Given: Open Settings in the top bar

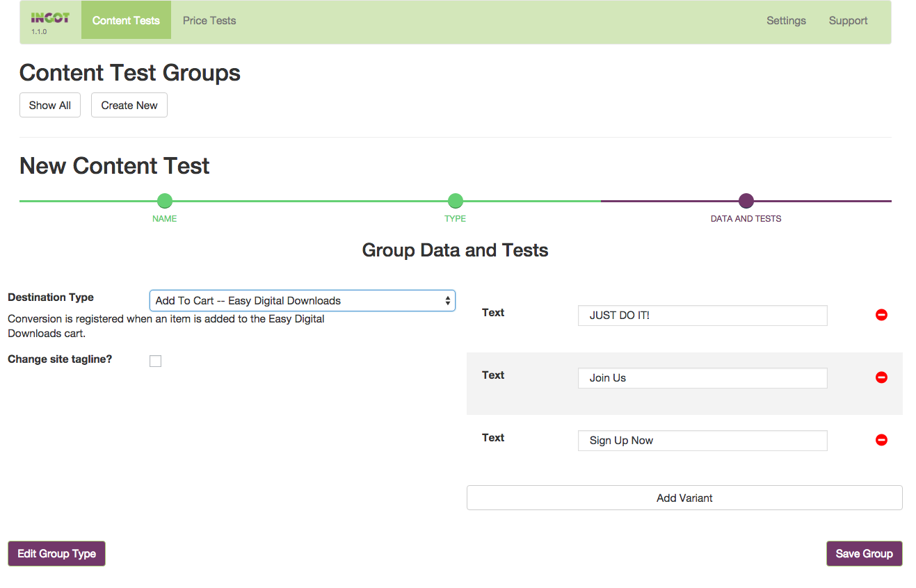Looking at the screenshot, I should [786, 20].
